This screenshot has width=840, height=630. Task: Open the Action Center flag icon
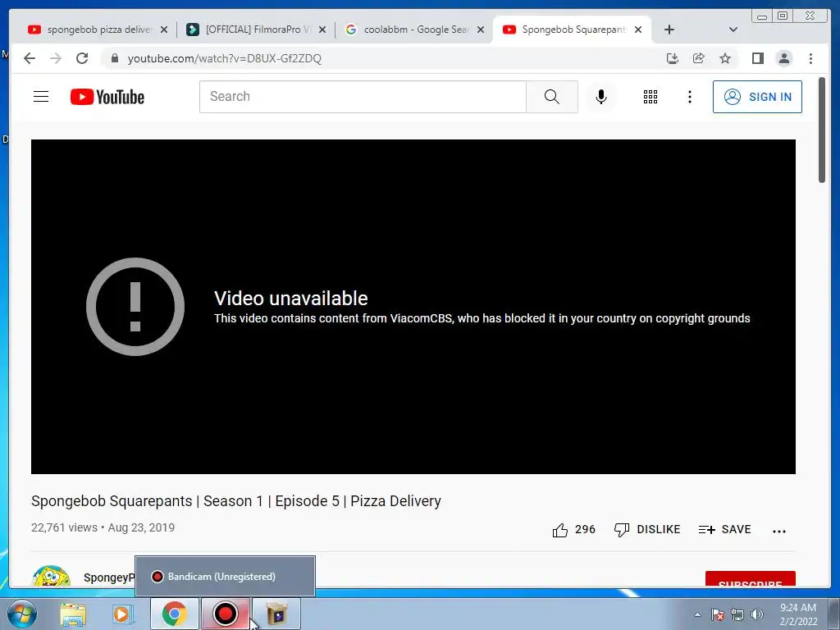pyautogui.click(x=718, y=614)
